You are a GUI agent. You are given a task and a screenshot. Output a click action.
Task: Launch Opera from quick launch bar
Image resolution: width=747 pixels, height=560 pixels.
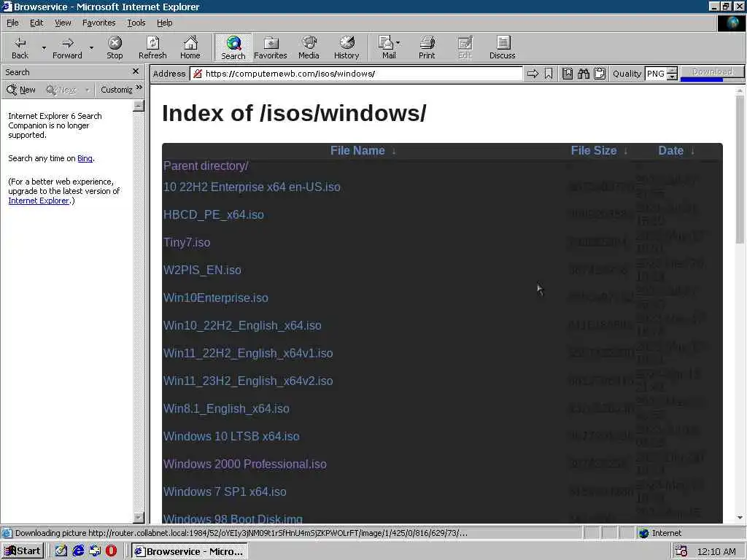pyautogui.click(x=111, y=551)
